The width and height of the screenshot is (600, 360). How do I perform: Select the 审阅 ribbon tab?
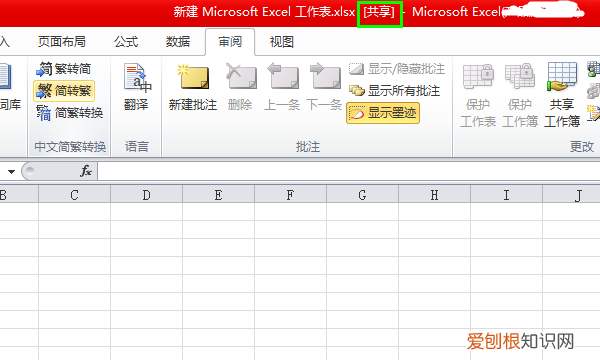[x=230, y=42]
